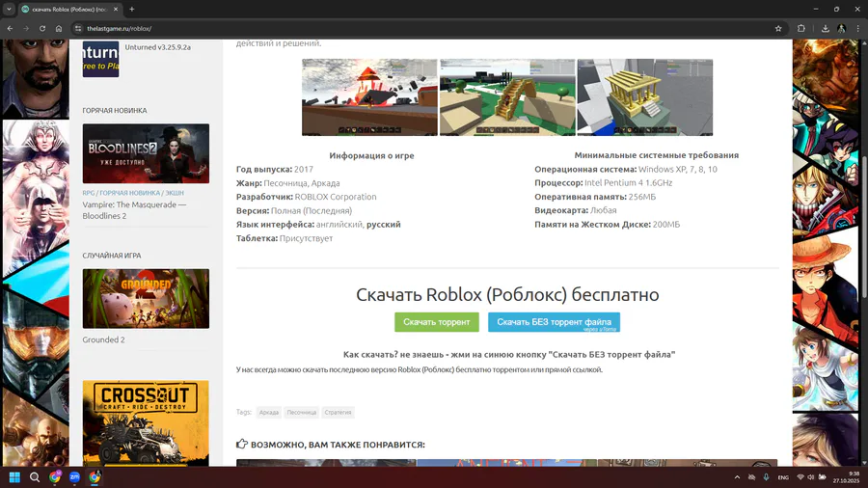
Task: Click the browser forward arrow
Action: pos(26,28)
